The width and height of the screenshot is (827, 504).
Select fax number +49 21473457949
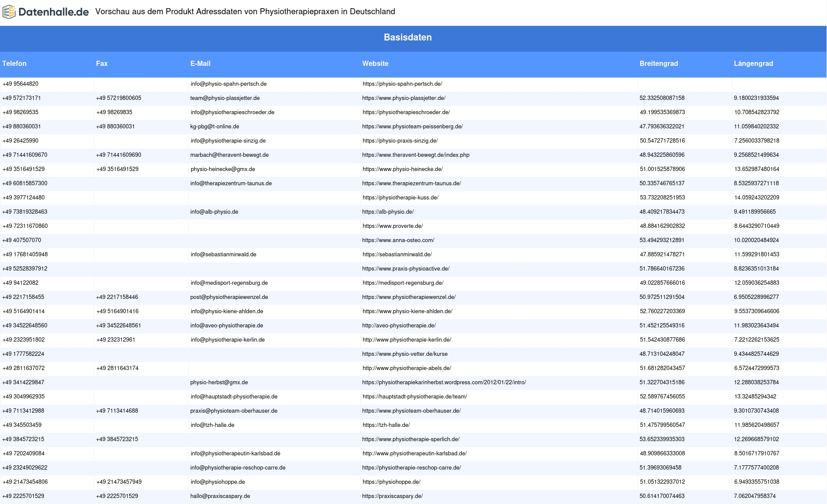119,482
